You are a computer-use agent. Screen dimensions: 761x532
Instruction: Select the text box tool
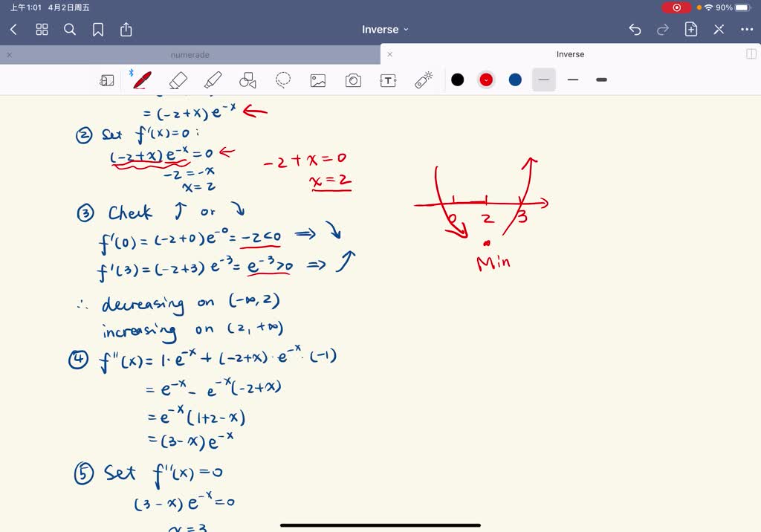388,80
